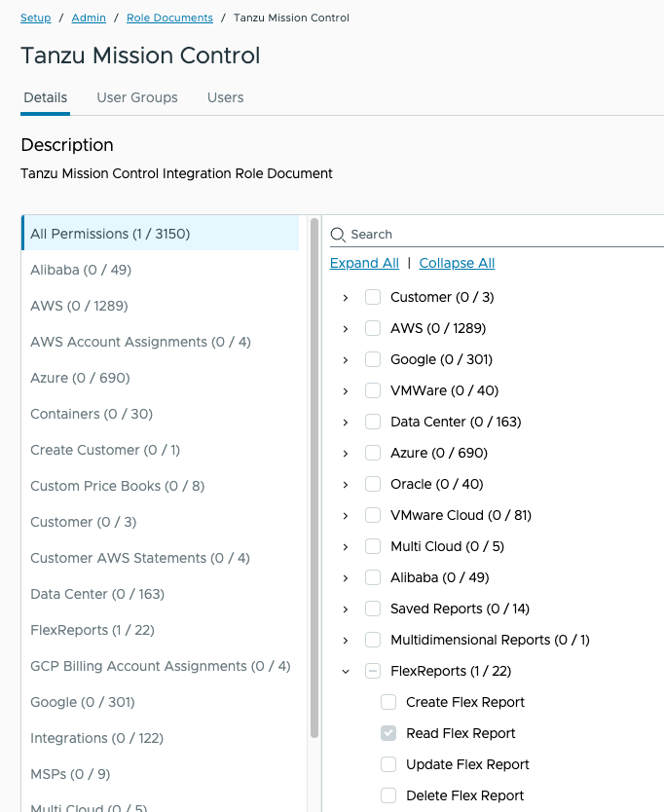Click the search magnifier icon
Screen dimensions: 664x812
(x=338, y=235)
